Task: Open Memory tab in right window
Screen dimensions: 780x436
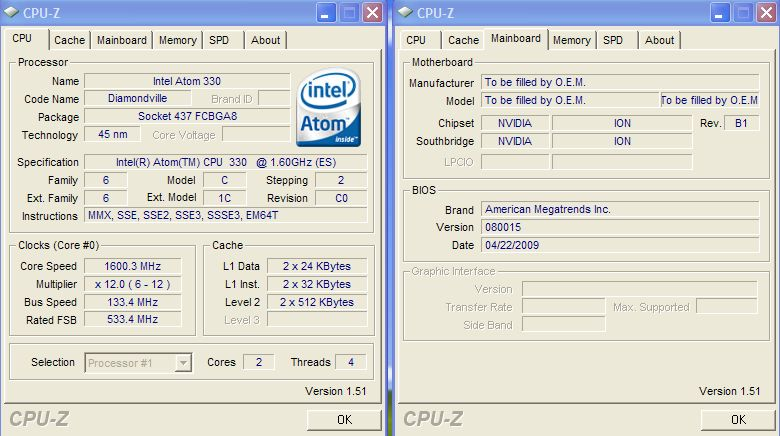Action: 572,40
